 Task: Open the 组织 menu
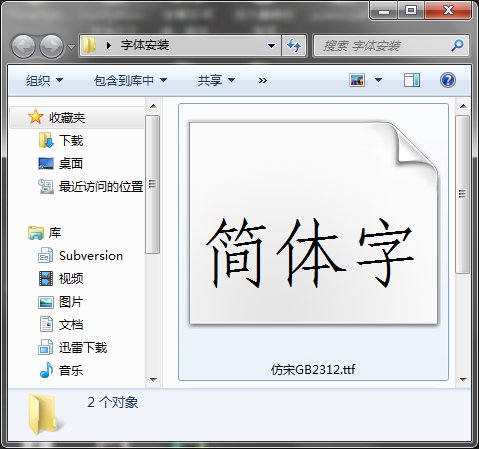(44, 80)
